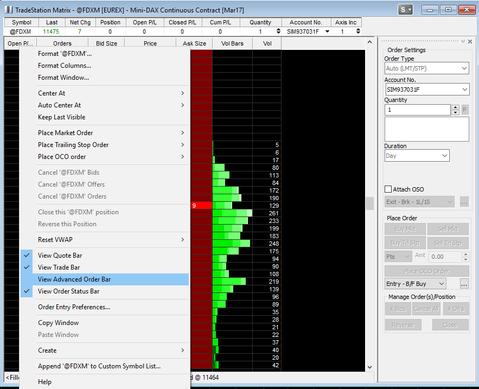Click the Amt 0.00 input field
This screenshot has width=479, height=389.
pyautogui.click(x=445, y=257)
